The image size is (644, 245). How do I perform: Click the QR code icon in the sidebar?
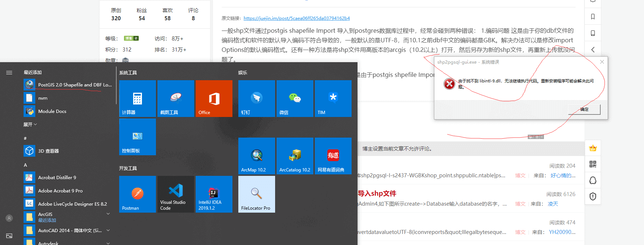point(593,164)
